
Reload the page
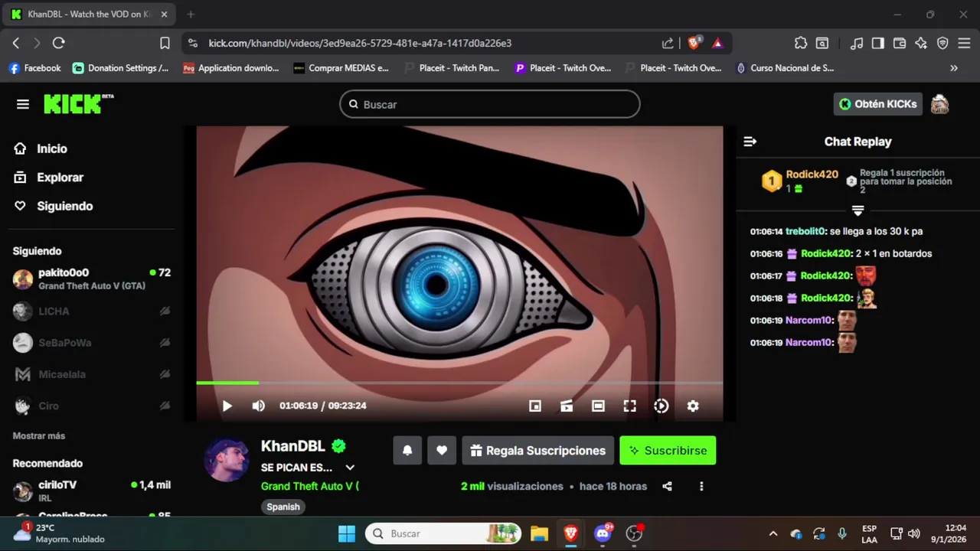tap(59, 43)
